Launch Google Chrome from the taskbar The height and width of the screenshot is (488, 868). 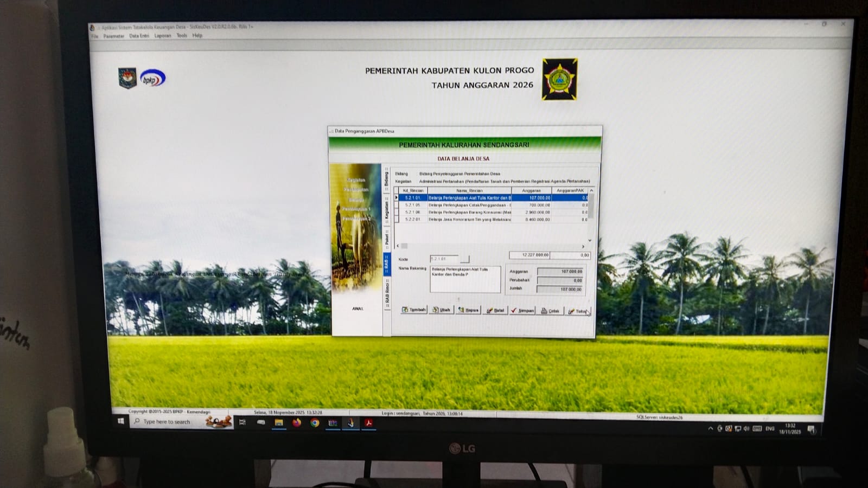point(315,423)
